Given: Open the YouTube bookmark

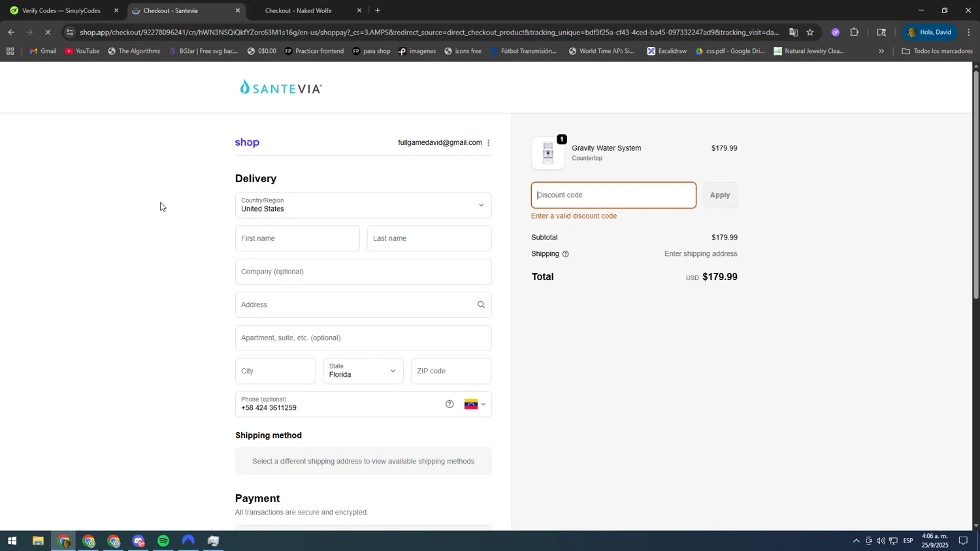Looking at the screenshot, I should (x=82, y=51).
